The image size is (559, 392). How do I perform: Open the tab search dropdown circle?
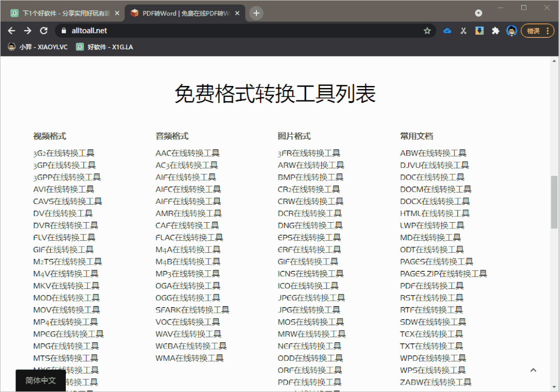point(478,13)
